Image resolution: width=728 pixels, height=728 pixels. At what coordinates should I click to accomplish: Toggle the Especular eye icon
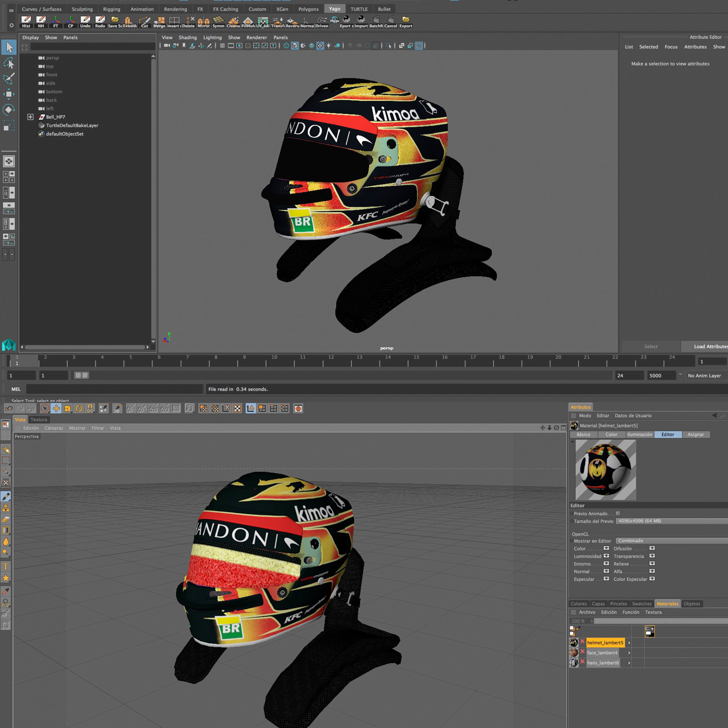coord(606,579)
